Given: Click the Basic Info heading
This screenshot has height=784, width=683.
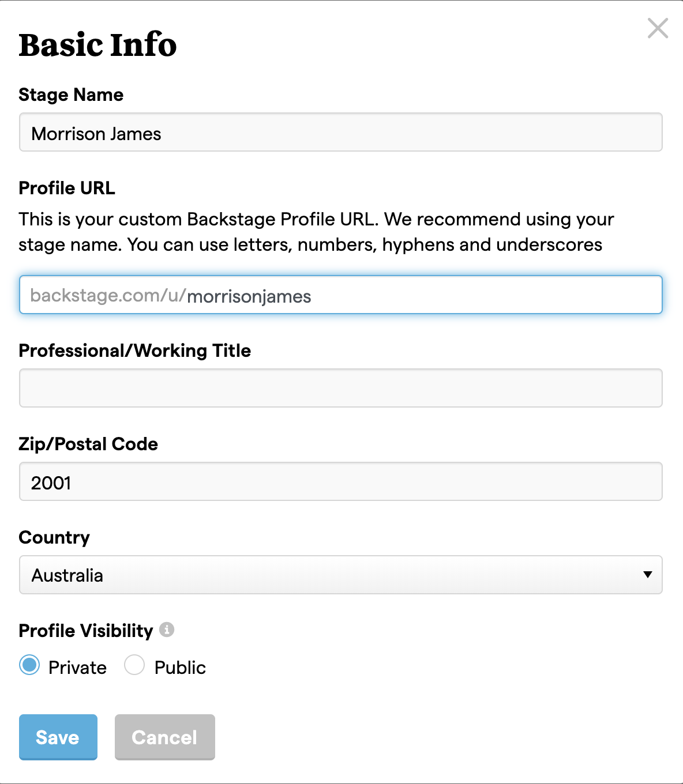Looking at the screenshot, I should [x=97, y=45].
